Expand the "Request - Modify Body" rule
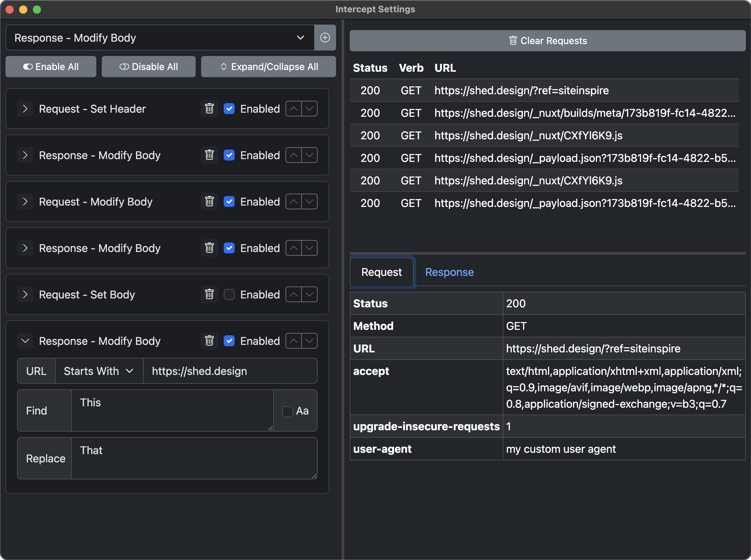The height and width of the screenshot is (560, 751). coord(25,201)
